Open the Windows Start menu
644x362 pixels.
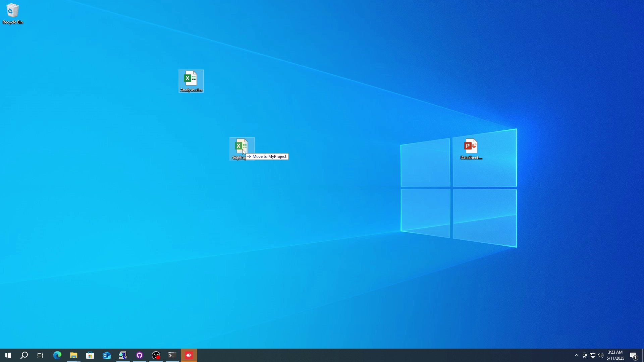tap(8, 355)
